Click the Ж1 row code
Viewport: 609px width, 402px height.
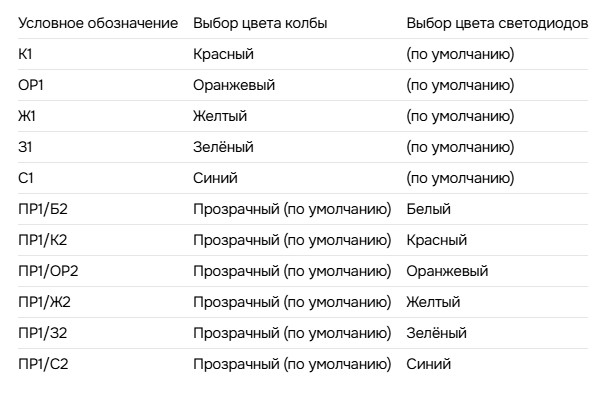27,116
